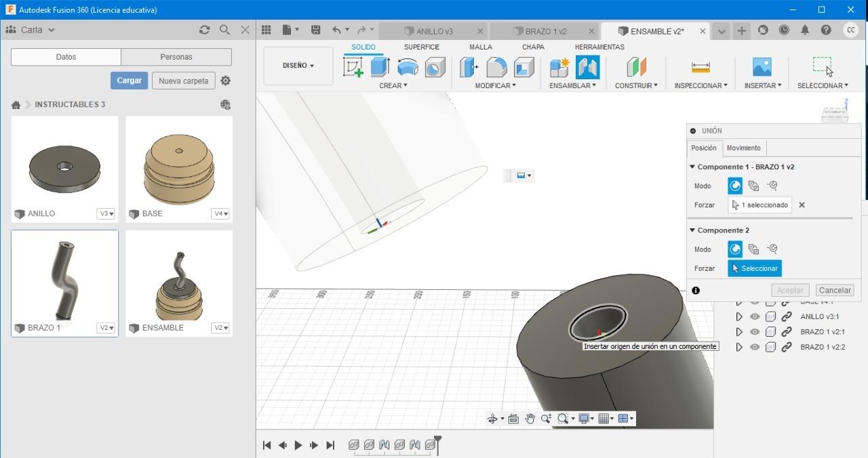
Task: Expand ANILLO v3:1 tree node
Action: (739, 316)
